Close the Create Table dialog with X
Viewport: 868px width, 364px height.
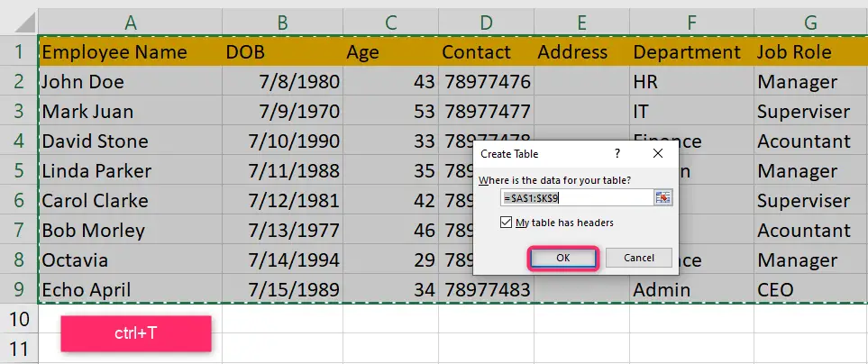658,154
